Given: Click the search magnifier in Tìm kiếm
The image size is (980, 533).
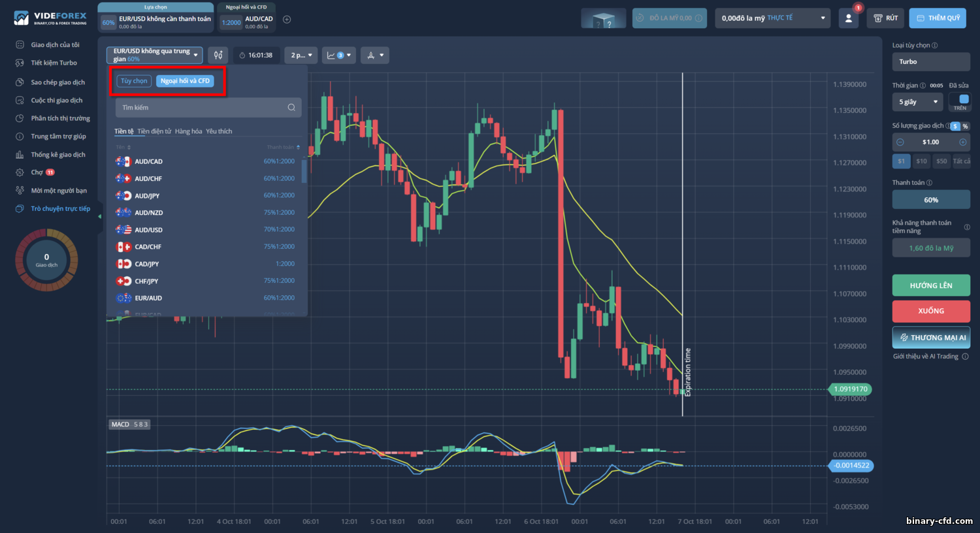Looking at the screenshot, I should 291,108.
